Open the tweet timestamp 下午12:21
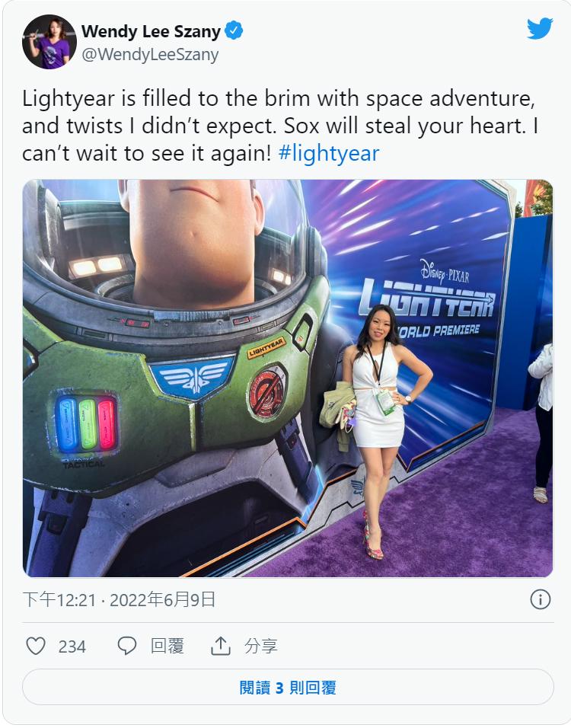The height and width of the screenshot is (728, 571). pyautogui.click(x=59, y=600)
